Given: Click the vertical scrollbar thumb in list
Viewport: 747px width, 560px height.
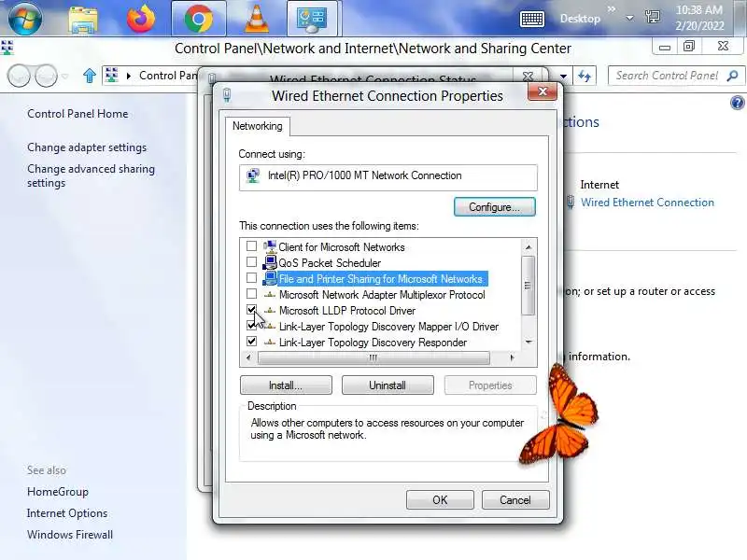Looking at the screenshot, I should [x=528, y=286].
